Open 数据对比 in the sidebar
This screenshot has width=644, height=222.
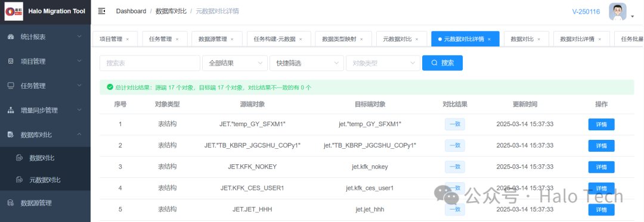(x=45, y=158)
